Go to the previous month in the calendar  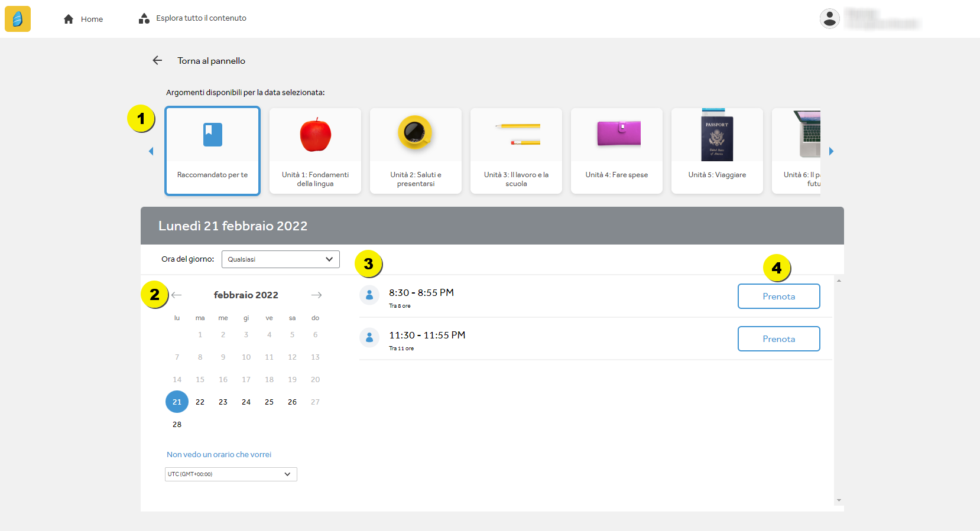(x=176, y=295)
